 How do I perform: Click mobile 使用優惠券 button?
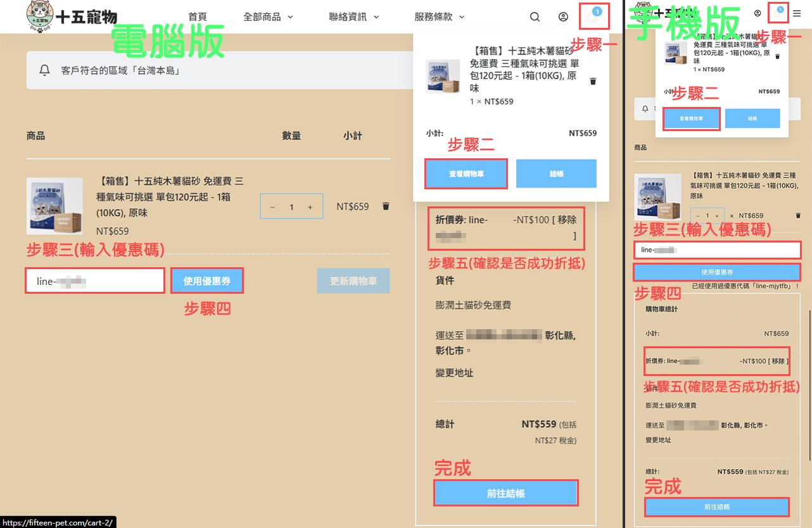click(717, 272)
